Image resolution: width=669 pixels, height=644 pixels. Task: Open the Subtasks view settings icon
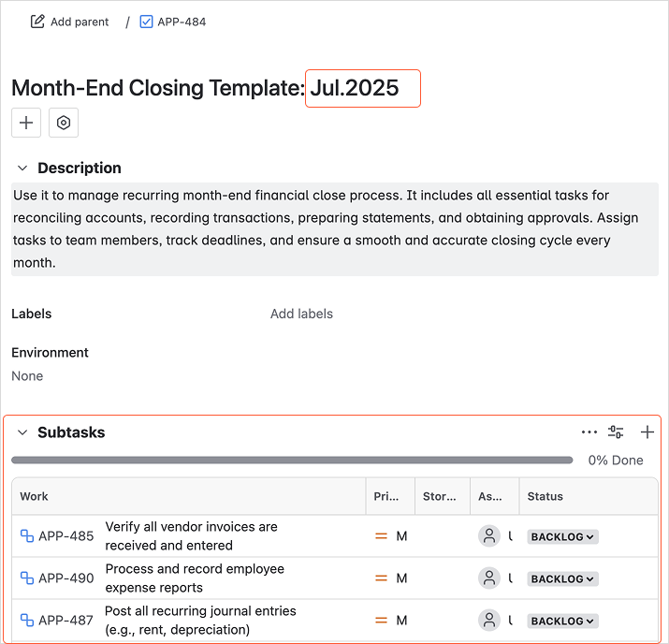coord(616,432)
